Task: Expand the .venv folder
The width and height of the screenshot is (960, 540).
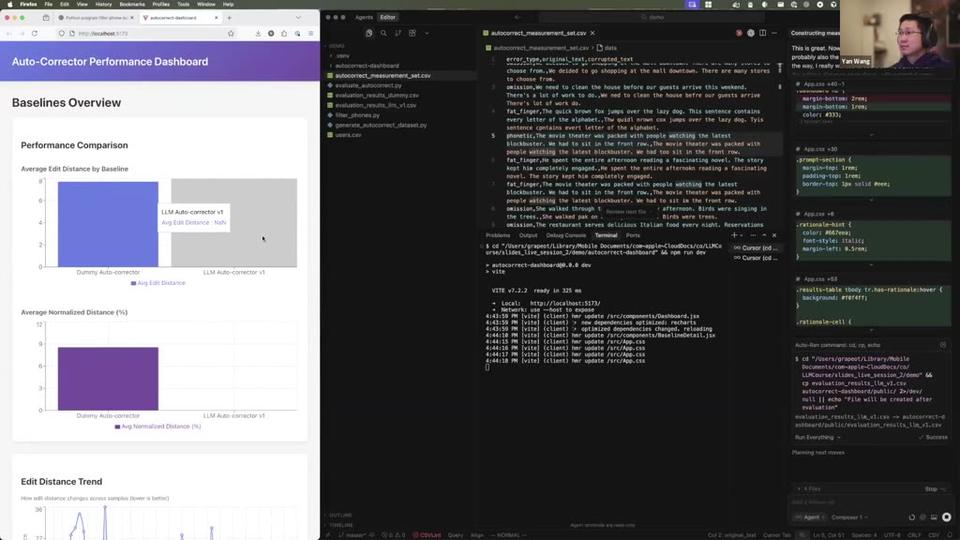Action: tap(342, 56)
